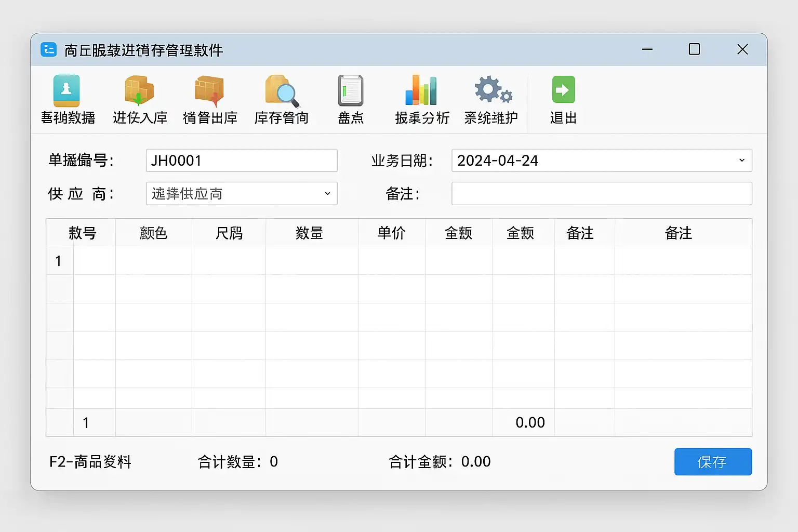Open 系统维护 system maintenance gears icon

tap(491, 90)
